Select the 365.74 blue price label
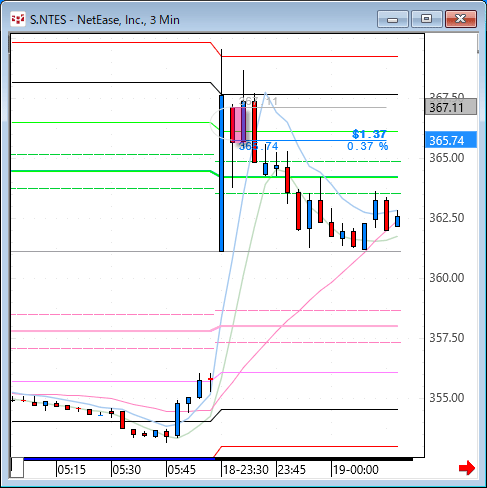Image resolution: width=487 pixels, height=488 pixels. tap(451, 140)
